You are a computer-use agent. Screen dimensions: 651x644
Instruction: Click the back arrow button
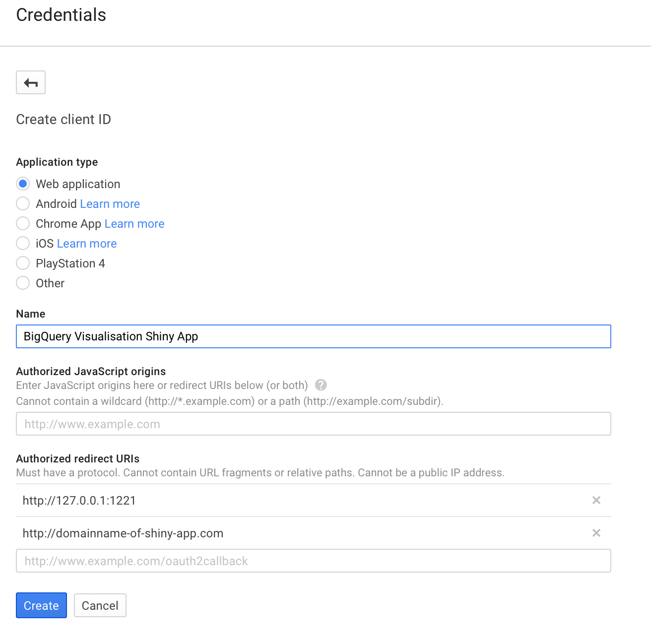pyautogui.click(x=31, y=82)
